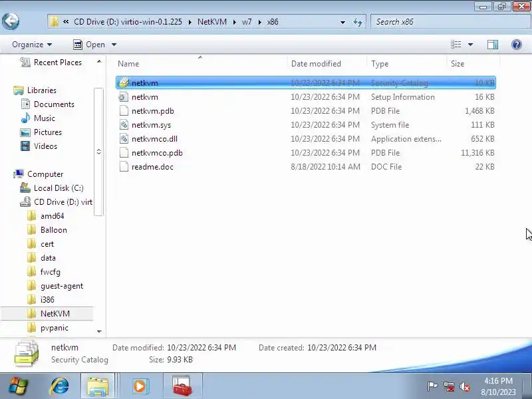Select netkvm Security Catalog file icon
The height and width of the screenshot is (399, 532).
click(124, 82)
